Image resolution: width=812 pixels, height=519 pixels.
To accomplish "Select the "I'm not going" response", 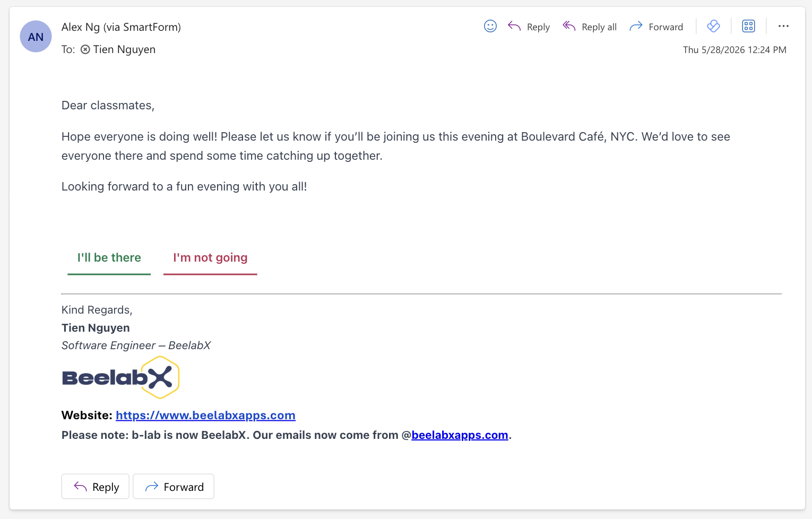I will [x=210, y=258].
